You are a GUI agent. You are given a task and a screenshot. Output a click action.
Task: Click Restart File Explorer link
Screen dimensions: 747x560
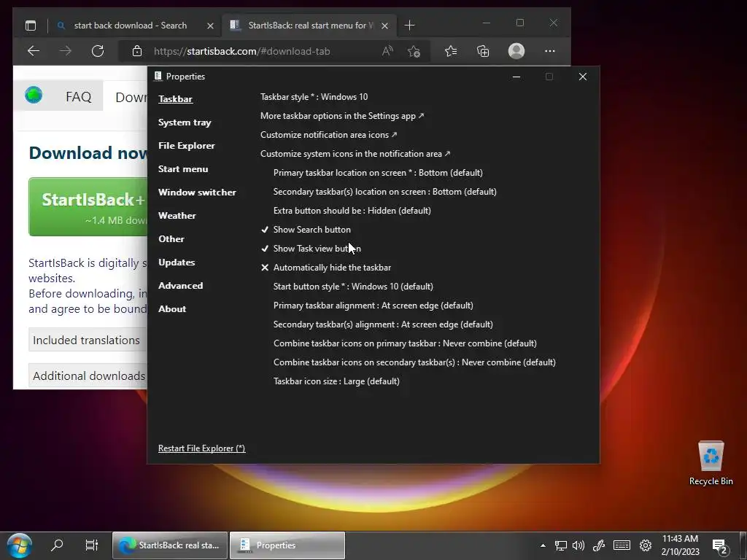(x=201, y=448)
